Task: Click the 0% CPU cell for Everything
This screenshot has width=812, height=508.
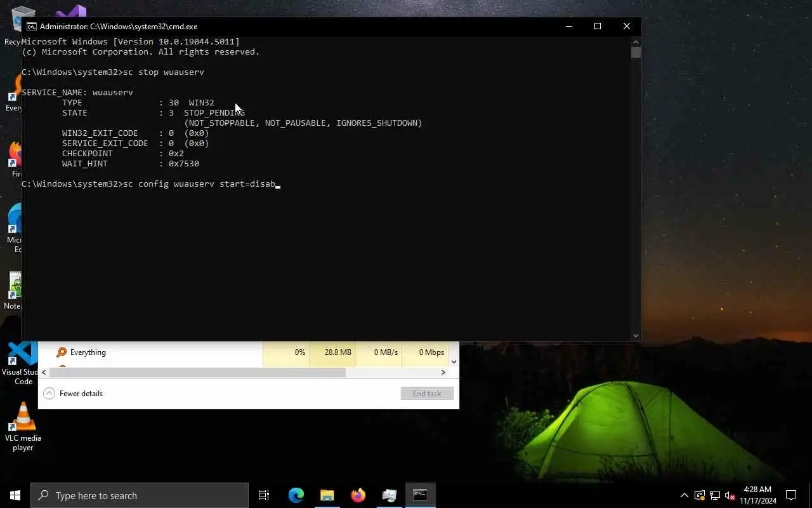Action: tap(286, 352)
